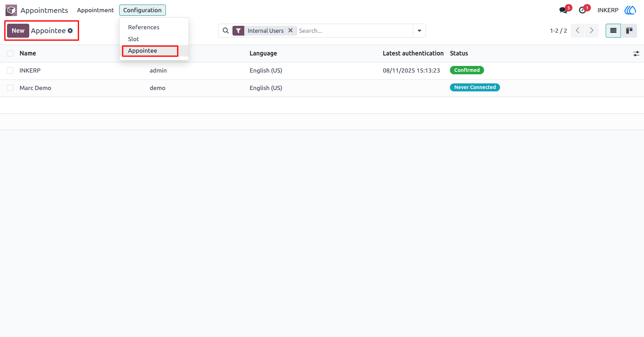Open the Appointee gear actions menu

pos(70,31)
